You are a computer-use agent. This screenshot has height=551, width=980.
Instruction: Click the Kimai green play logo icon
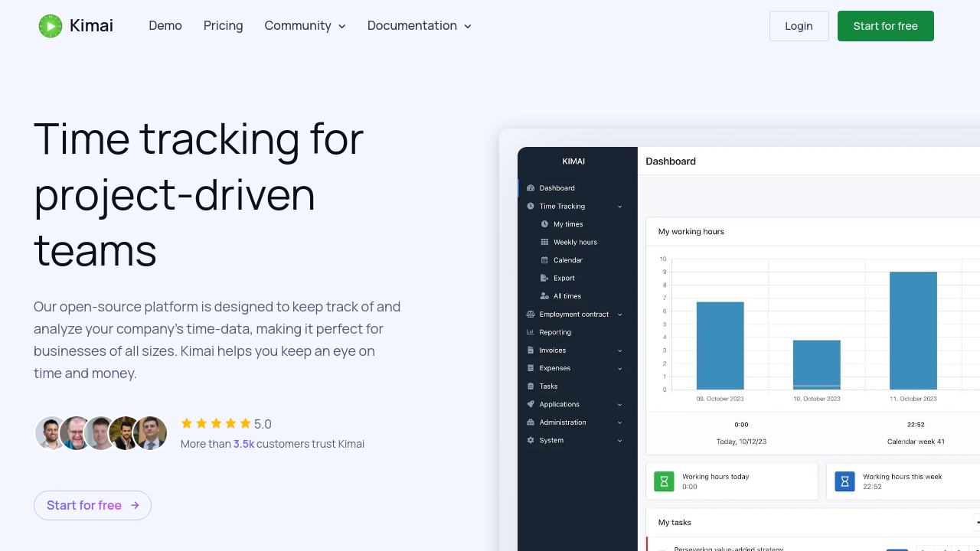(51, 26)
